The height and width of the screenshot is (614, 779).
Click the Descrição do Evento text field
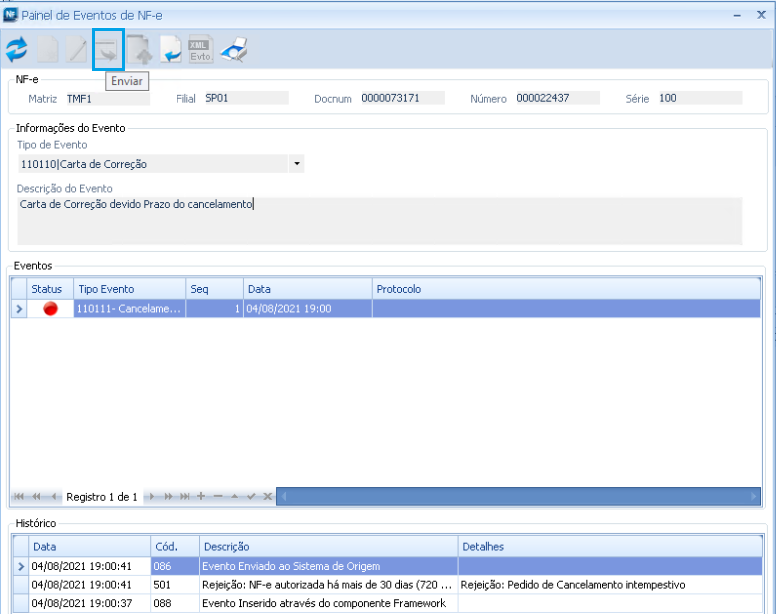379,220
